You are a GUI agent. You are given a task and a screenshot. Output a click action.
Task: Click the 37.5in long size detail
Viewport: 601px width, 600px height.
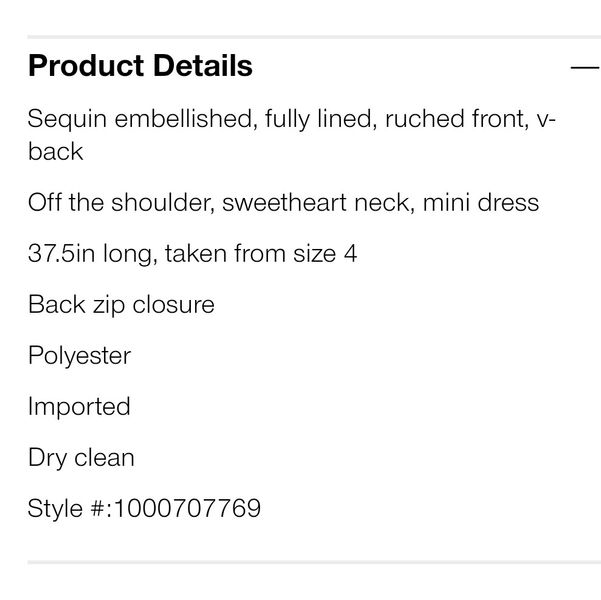pyautogui.click(x=192, y=253)
